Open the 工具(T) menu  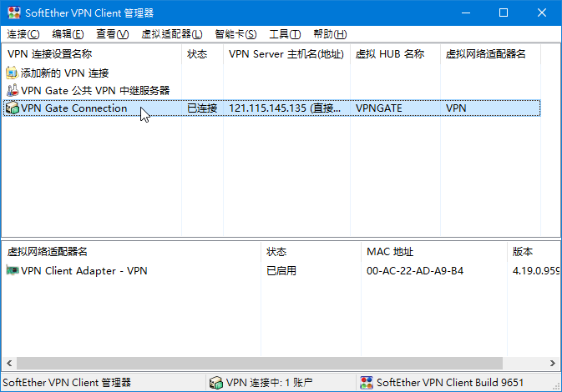click(x=285, y=34)
